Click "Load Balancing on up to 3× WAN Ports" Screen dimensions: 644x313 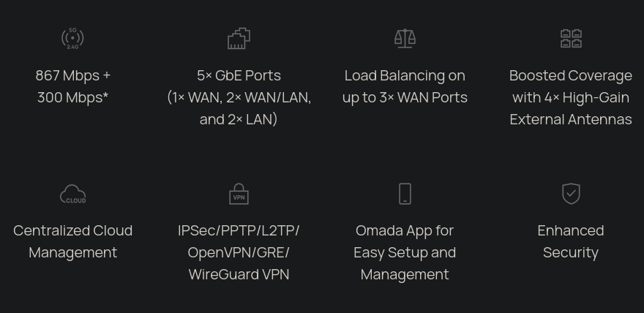[x=405, y=86]
